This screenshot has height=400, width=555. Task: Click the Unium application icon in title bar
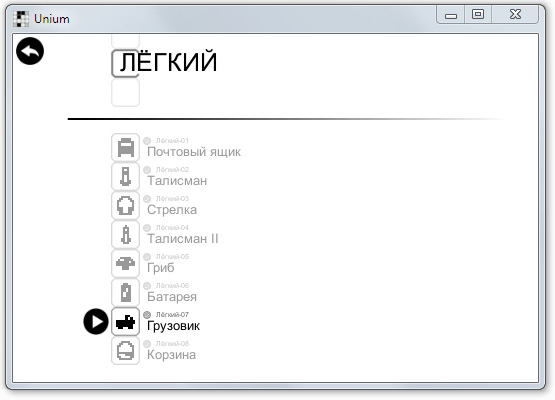21,19
